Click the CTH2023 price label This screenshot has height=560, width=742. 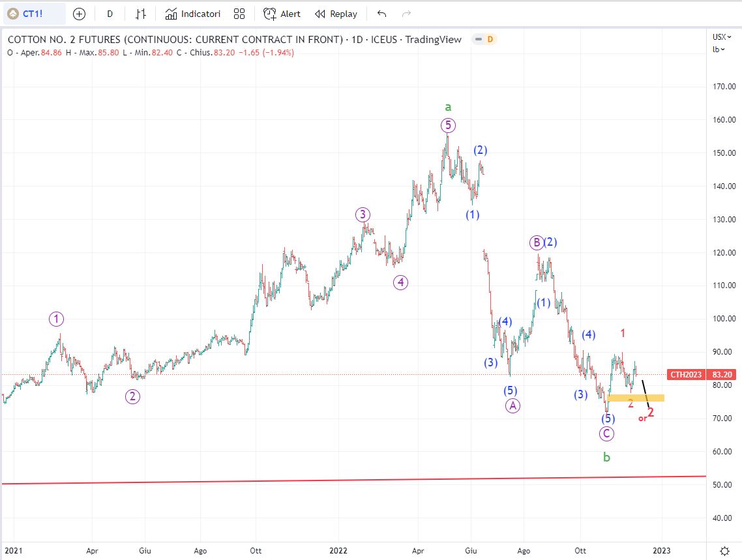tap(686, 375)
